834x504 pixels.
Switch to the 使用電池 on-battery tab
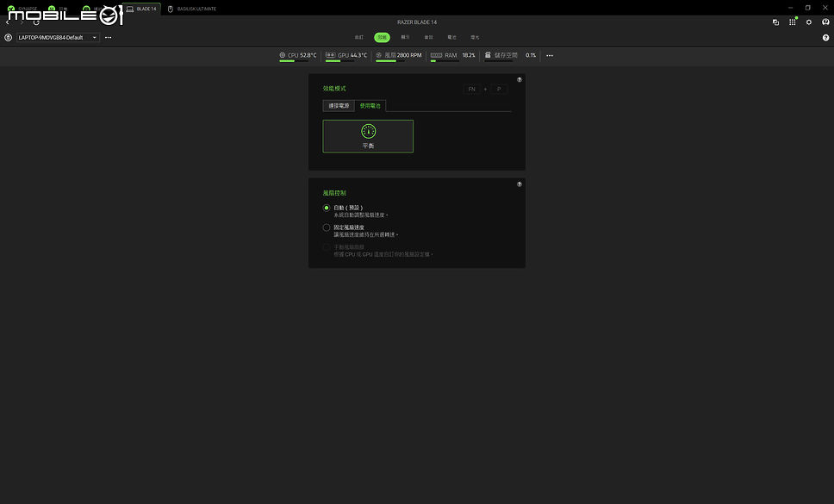370,106
